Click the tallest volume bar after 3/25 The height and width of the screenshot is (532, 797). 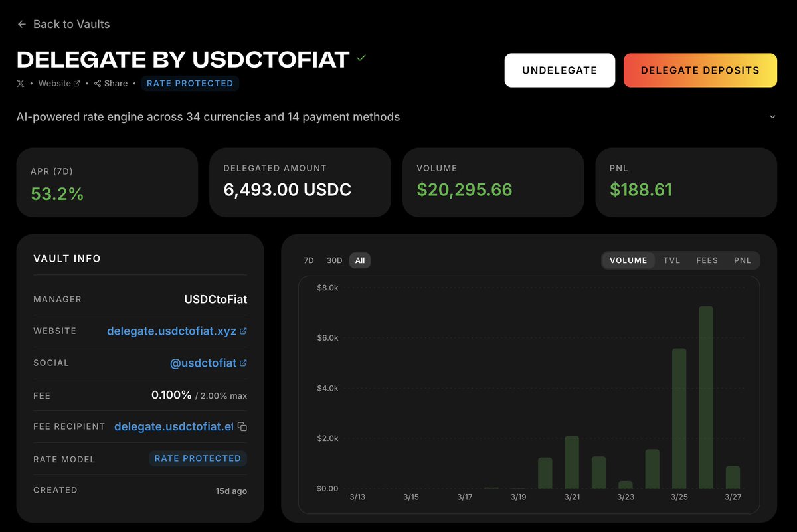coord(706,397)
